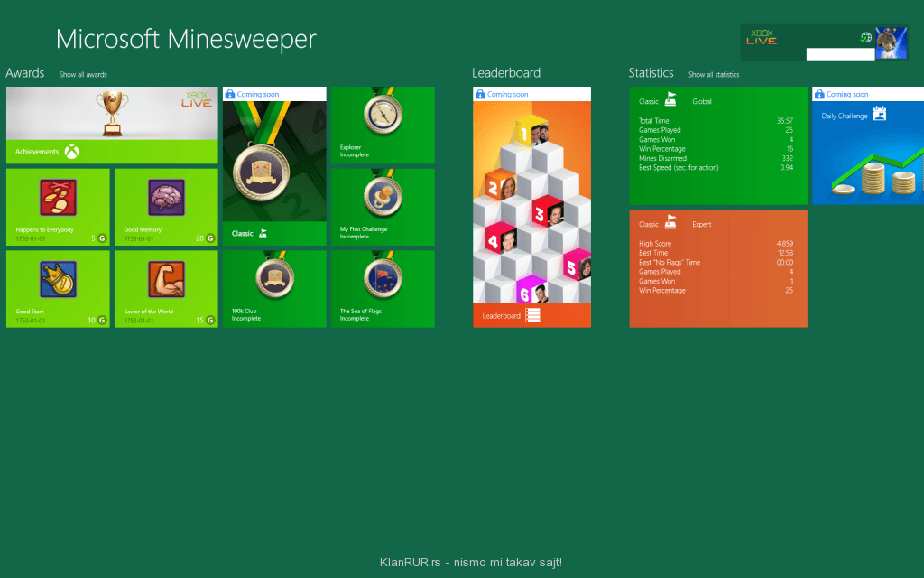The height and width of the screenshot is (578, 924).
Task: Open The Sea of Flags medal
Action: [x=383, y=288]
